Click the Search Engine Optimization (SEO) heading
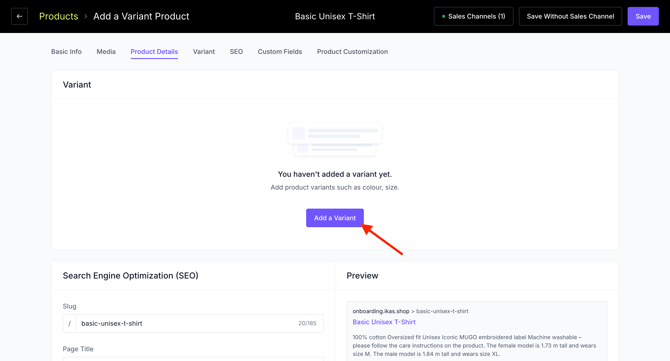670x361 pixels. coord(130,276)
